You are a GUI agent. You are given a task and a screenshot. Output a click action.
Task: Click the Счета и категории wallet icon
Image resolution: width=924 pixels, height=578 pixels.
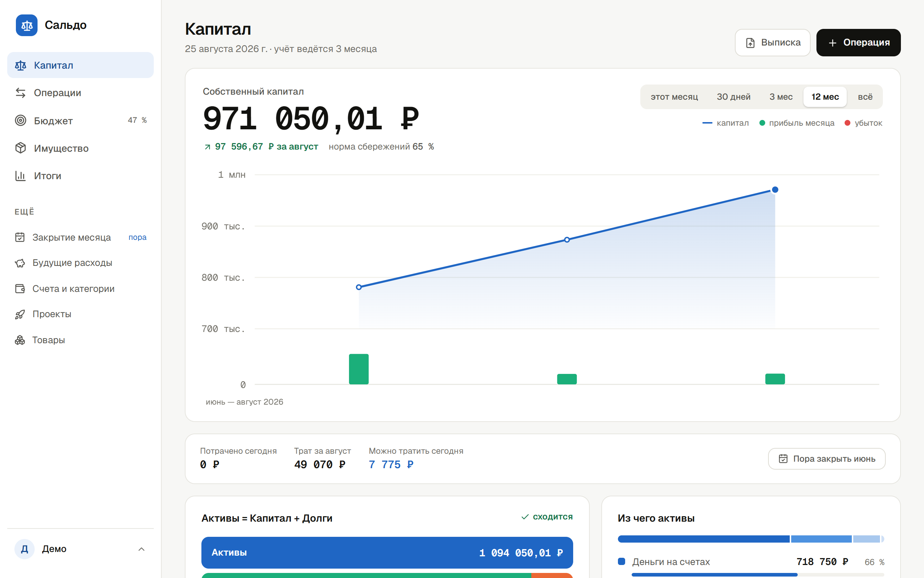coord(20,289)
